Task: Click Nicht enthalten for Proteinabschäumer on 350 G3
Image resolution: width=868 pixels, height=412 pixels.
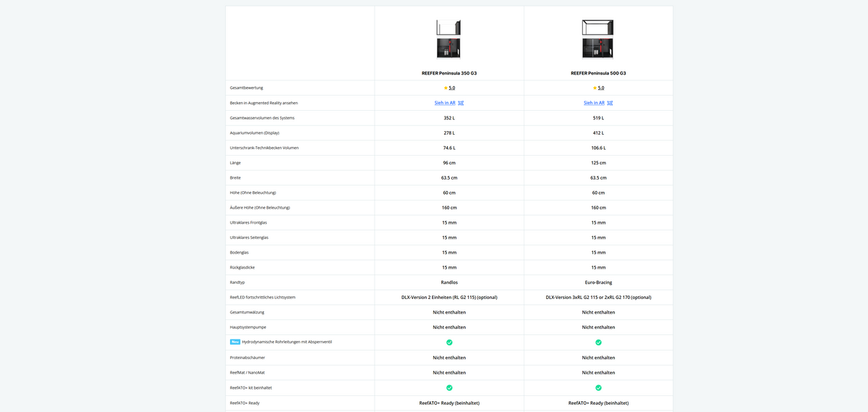Action: click(449, 357)
